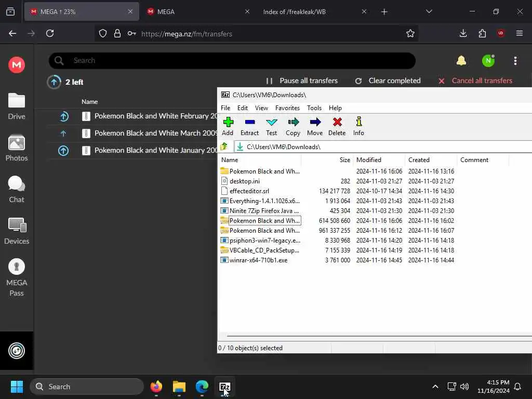This screenshot has width=532, height=399.
Task: Click the February upload status icon
Action: [x=64, y=116]
